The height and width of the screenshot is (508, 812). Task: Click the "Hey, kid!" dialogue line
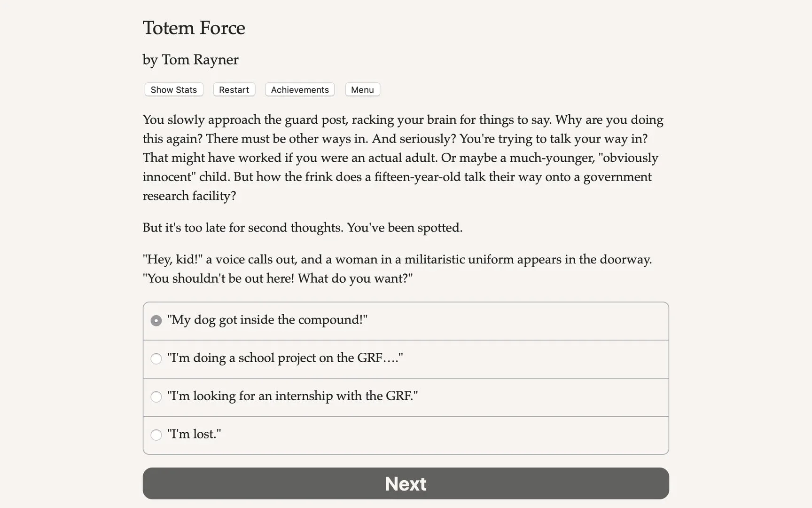[x=397, y=260]
